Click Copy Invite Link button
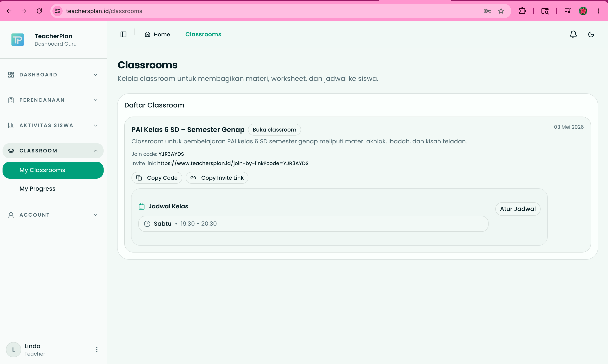This screenshot has width=608, height=364. [x=217, y=178]
